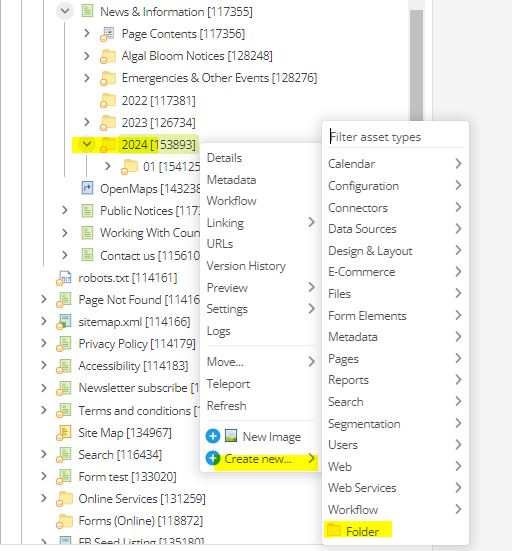Click the yellow Folder icon in asset types
Viewport: 512px width, 551px height.
pyautogui.click(x=334, y=530)
